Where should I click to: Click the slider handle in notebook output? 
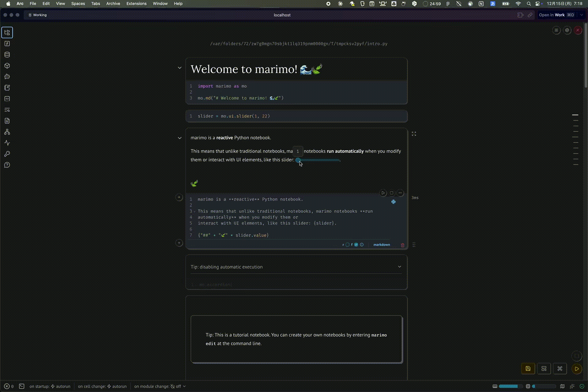(x=298, y=160)
